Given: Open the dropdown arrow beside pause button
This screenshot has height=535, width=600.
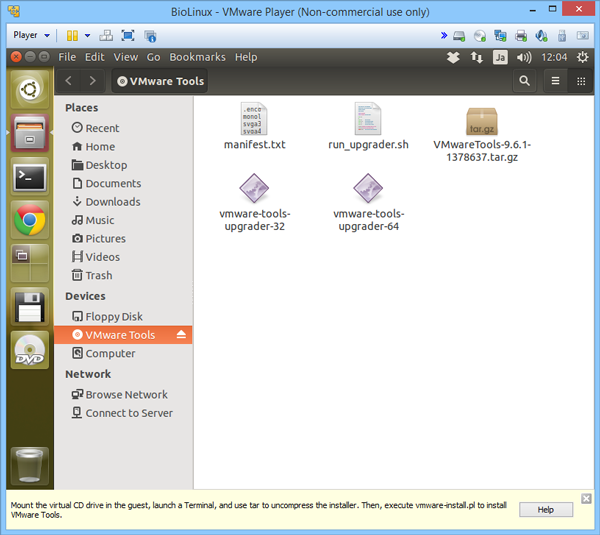Looking at the screenshot, I should pyautogui.click(x=88, y=36).
